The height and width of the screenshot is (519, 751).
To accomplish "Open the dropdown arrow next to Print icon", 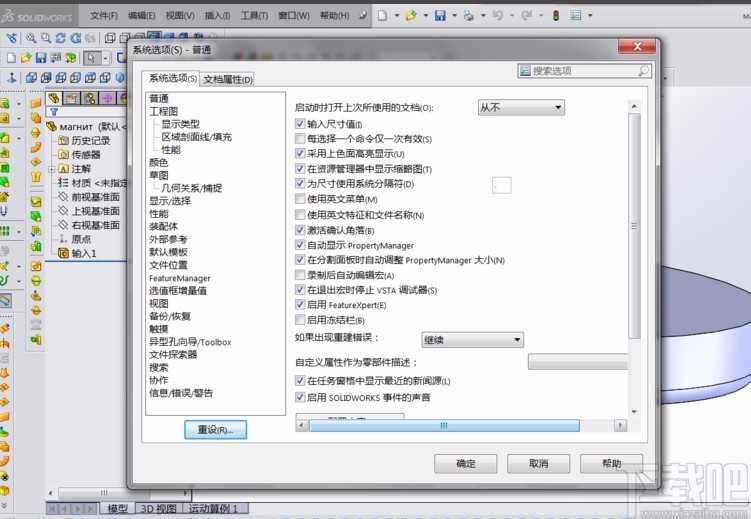I will pos(483,15).
